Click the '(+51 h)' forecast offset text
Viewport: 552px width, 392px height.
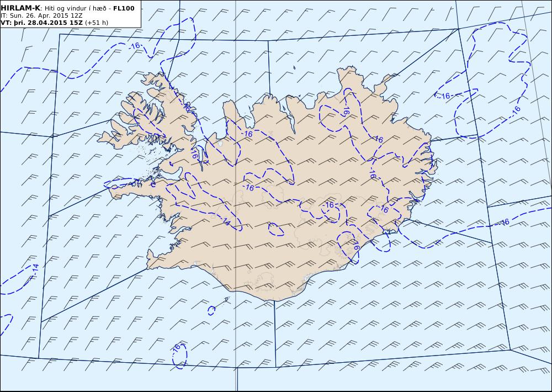point(97,23)
